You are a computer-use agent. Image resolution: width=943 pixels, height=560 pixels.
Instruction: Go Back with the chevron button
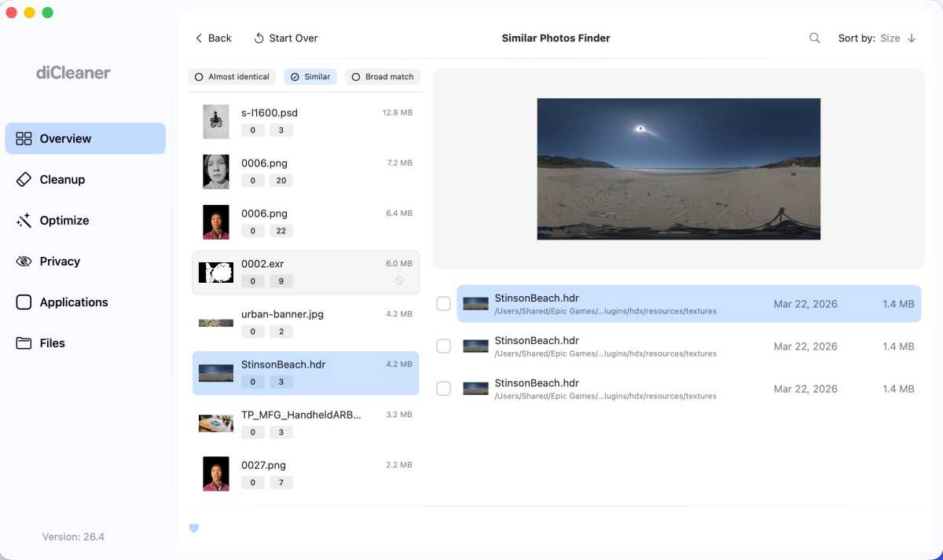pos(213,38)
